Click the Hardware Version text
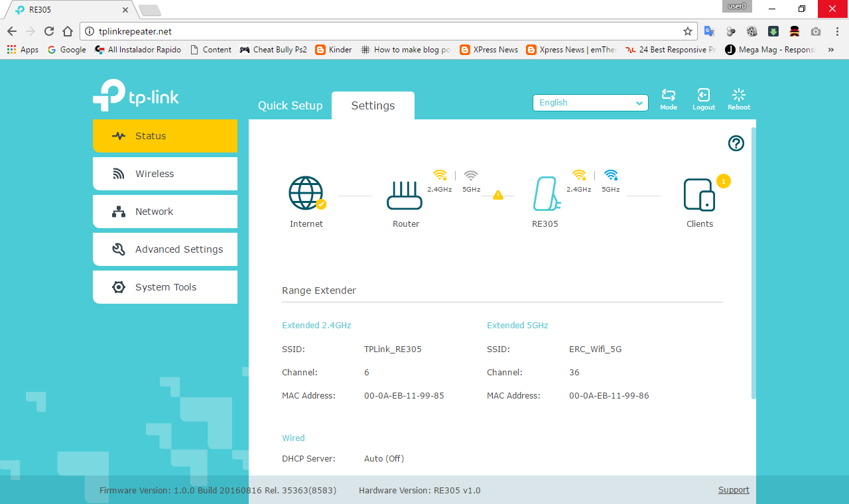The image size is (849, 504). 420,491
